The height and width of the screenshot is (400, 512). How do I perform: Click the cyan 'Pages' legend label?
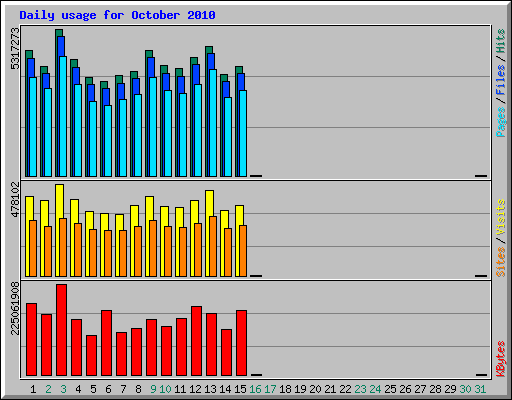coord(500,122)
